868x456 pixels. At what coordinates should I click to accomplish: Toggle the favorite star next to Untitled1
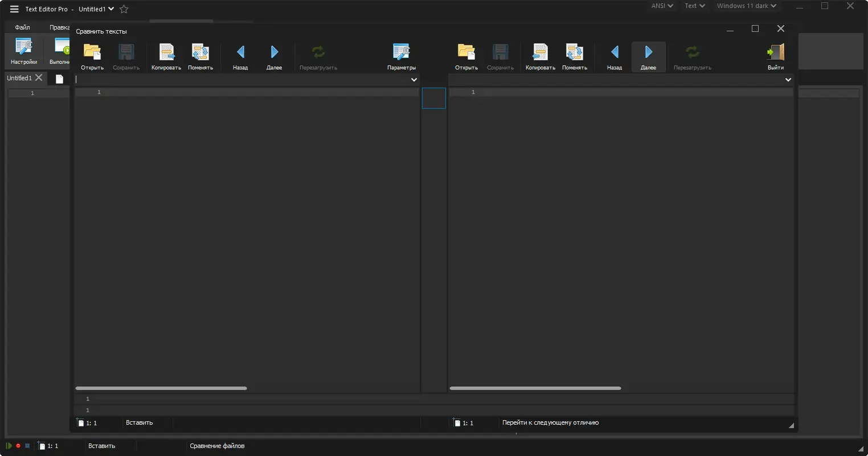[123, 9]
